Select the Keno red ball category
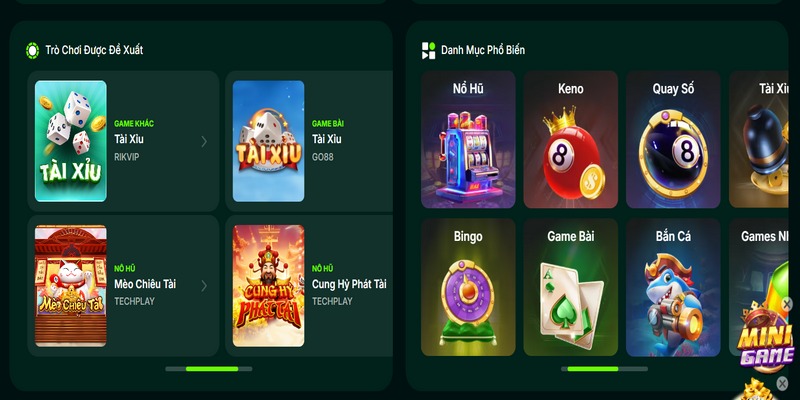This screenshot has height=400, width=800. point(570,139)
